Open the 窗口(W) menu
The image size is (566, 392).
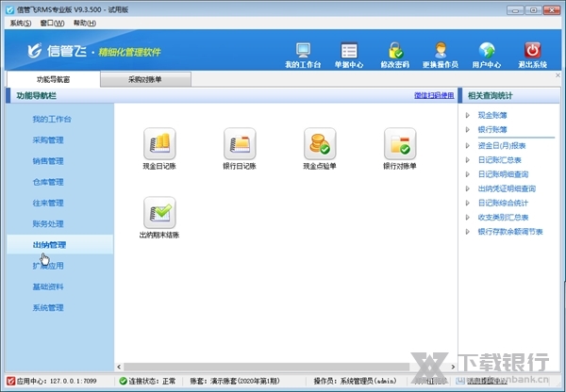point(52,23)
